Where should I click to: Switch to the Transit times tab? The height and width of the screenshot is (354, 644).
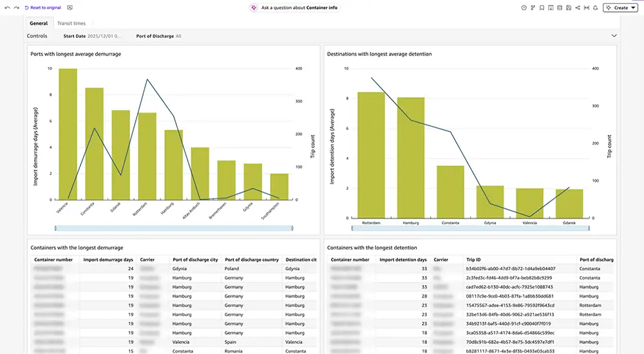(x=71, y=23)
